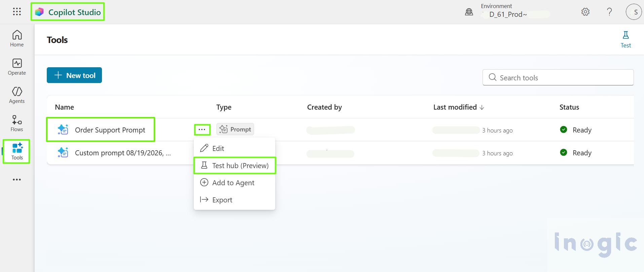Choose Test hub (Preview) menu item

pyautogui.click(x=235, y=165)
